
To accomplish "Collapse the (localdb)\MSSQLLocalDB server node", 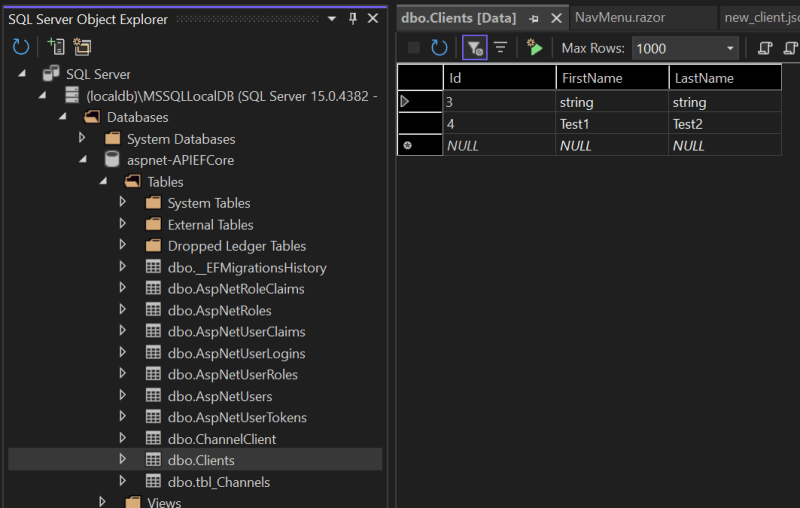I will coord(42,95).
